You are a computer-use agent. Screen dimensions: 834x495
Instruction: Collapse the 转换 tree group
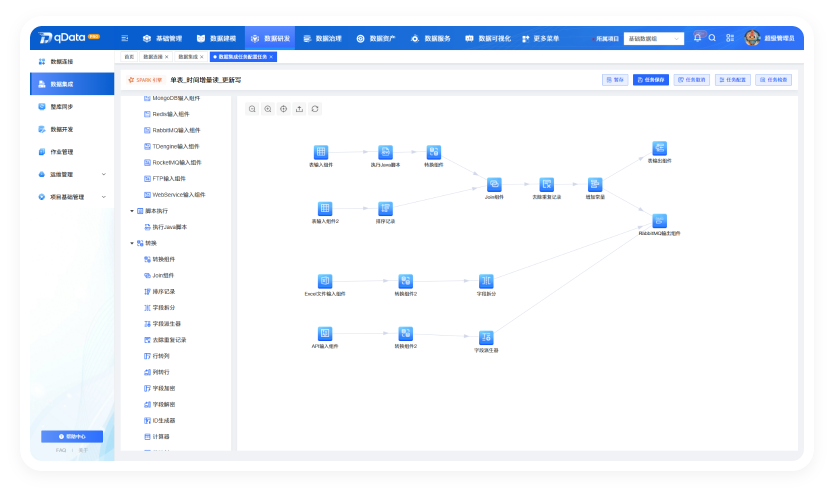click(132, 243)
